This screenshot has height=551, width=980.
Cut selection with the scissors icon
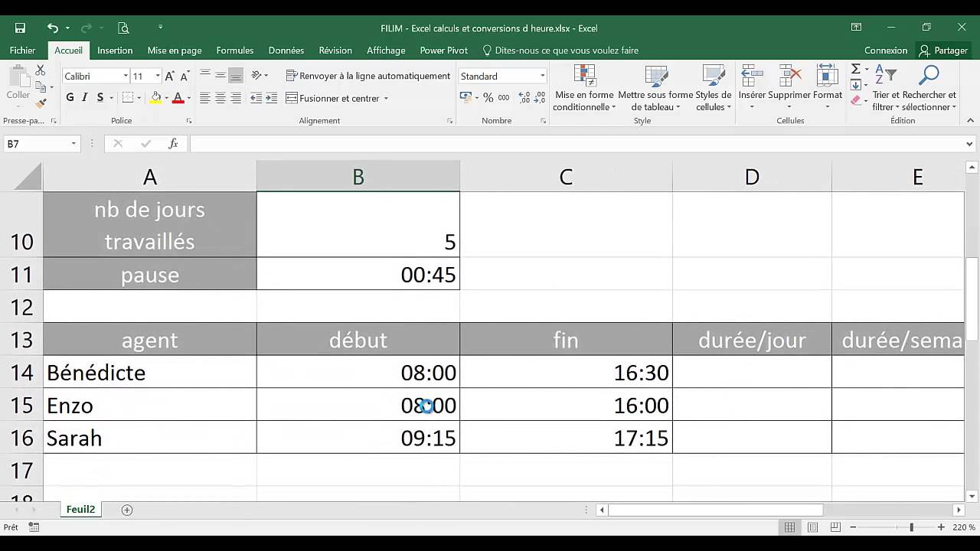(41, 71)
